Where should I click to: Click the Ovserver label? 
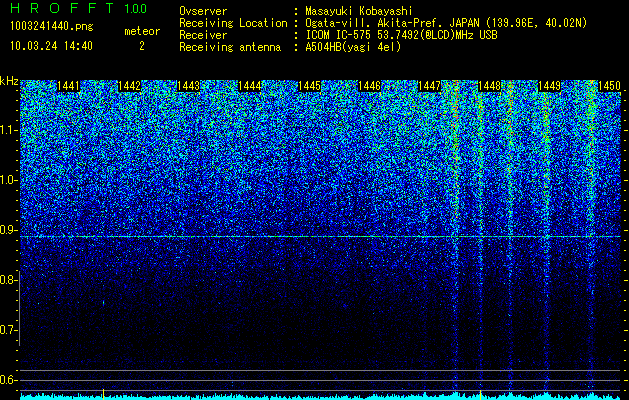[x=203, y=11]
